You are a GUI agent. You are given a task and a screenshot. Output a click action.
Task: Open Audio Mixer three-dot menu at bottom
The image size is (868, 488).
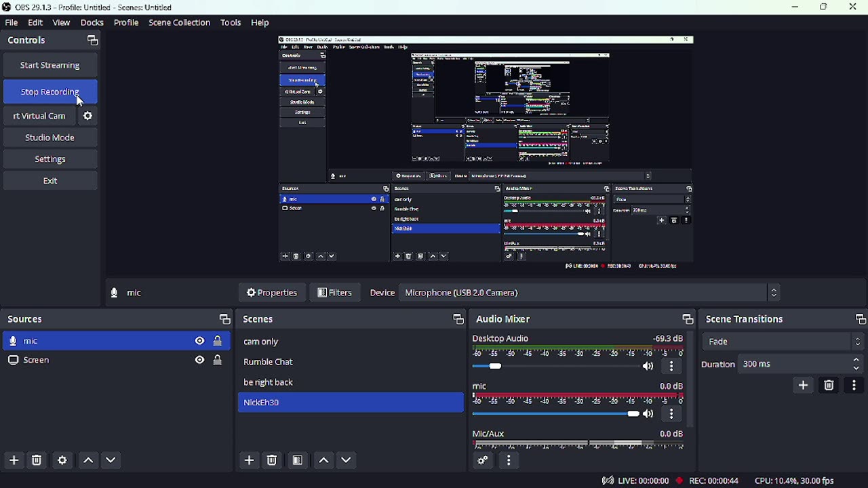pyautogui.click(x=509, y=461)
